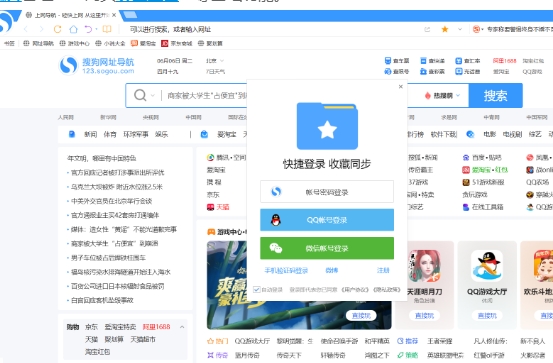Click the orange favorite star in address bar

[445, 29]
